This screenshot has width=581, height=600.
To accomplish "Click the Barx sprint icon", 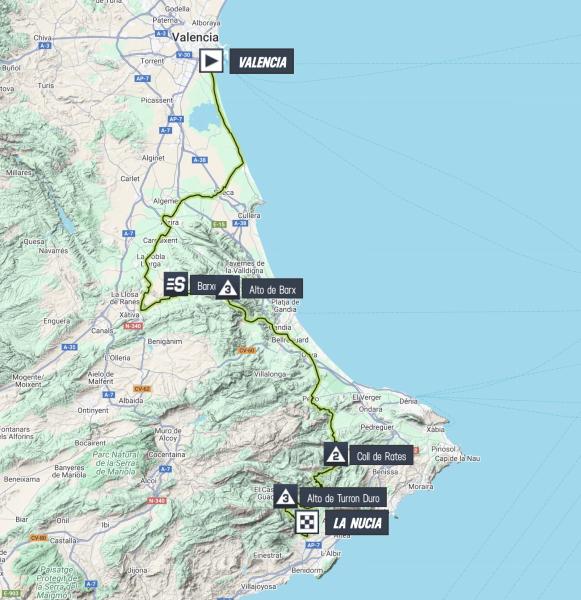I will (x=176, y=284).
